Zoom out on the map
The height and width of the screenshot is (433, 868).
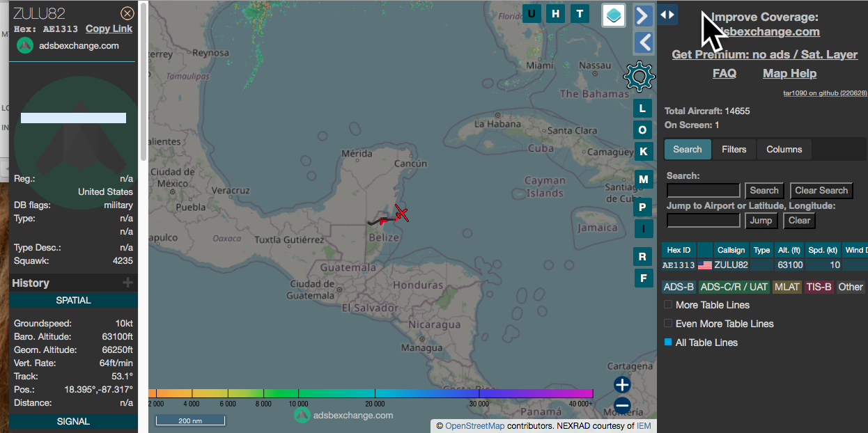(x=622, y=405)
